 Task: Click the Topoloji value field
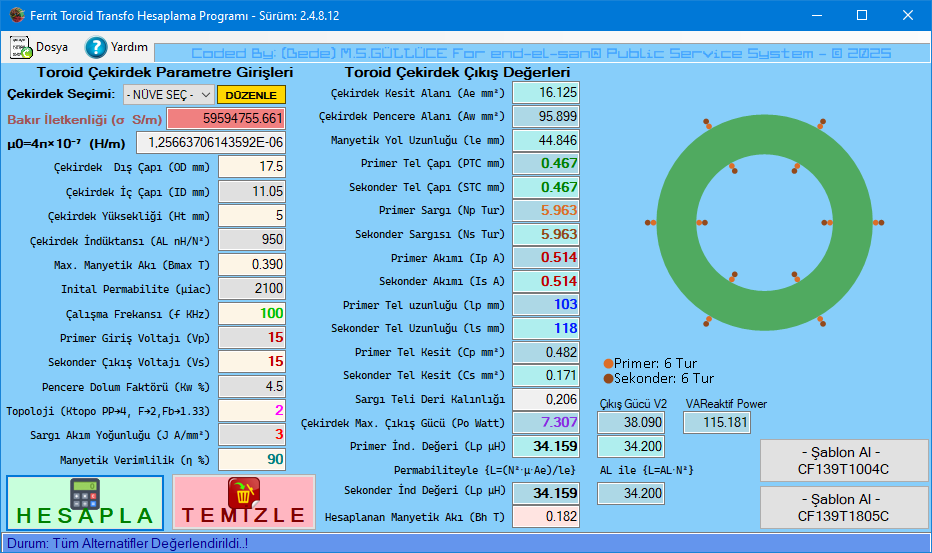coord(252,410)
